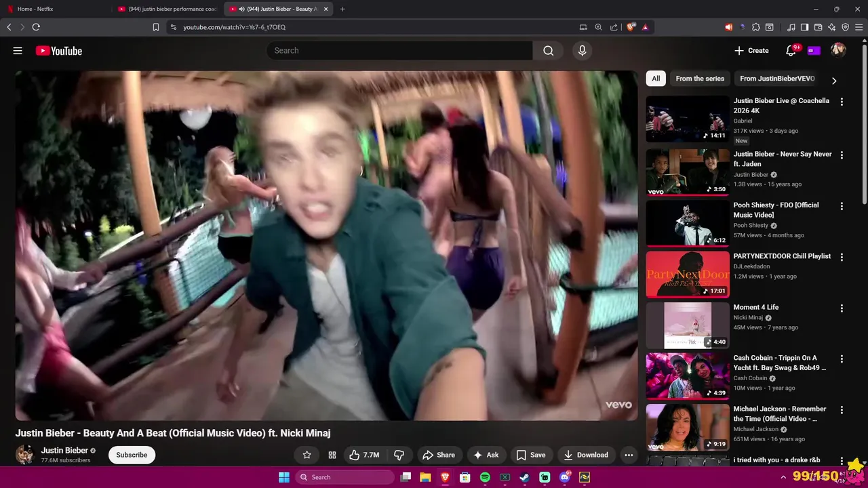Go back to previous page
Screen dimensions: 868x488
click(9, 27)
